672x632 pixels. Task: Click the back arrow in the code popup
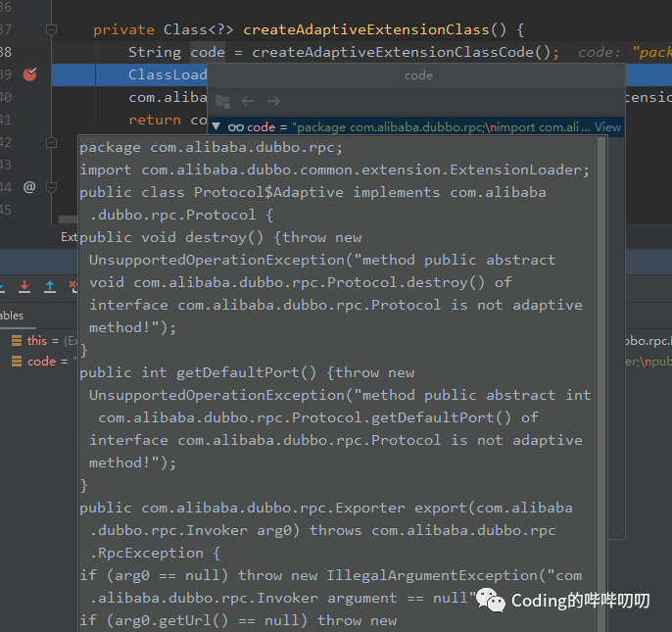click(x=248, y=101)
